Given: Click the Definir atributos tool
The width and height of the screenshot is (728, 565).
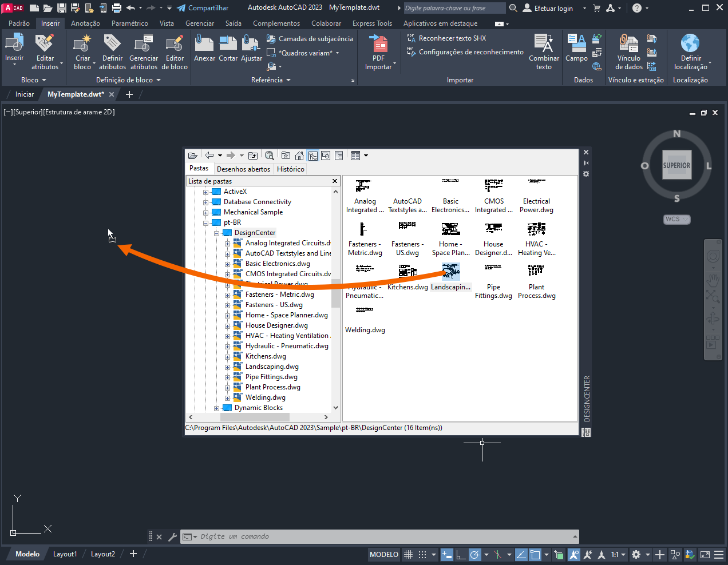Looking at the screenshot, I should tap(112, 51).
